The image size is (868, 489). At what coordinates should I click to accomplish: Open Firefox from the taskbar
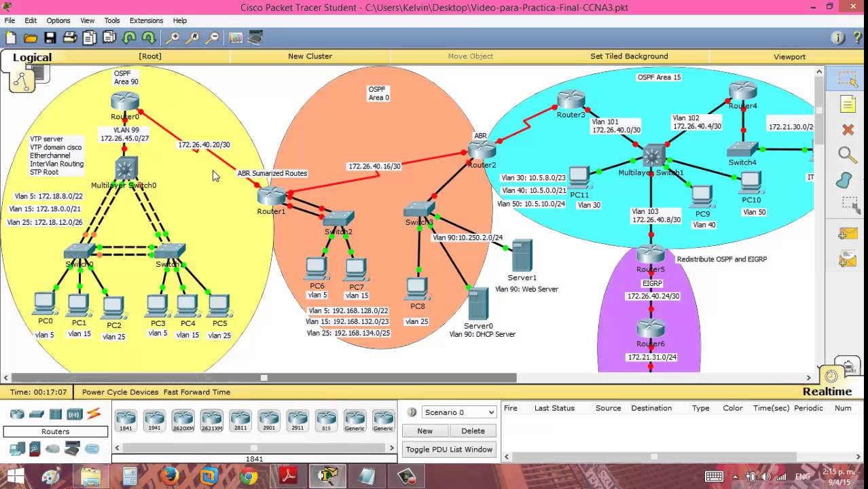(x=170, y=477)
